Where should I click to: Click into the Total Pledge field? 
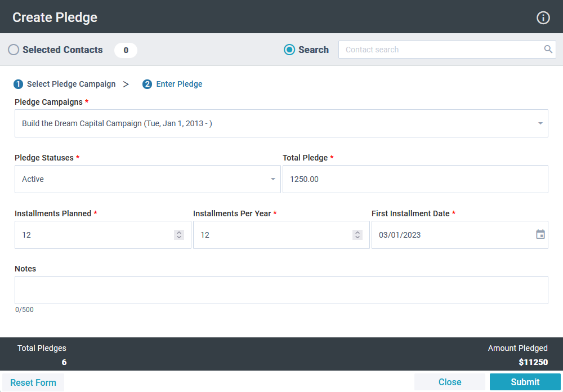click(x=415, y=179)
